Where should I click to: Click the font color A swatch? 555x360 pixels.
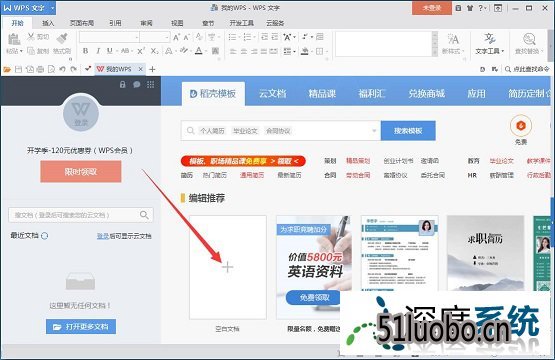pos(199,51)
